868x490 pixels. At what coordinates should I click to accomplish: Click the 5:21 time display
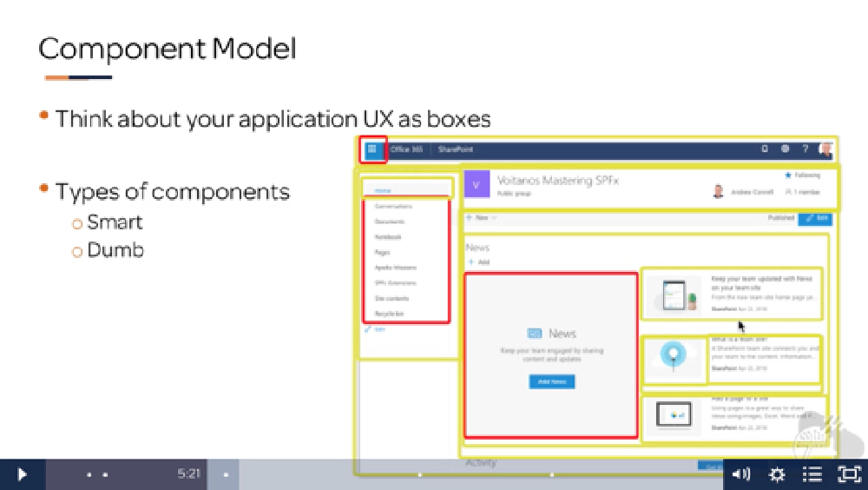(188, 473)
